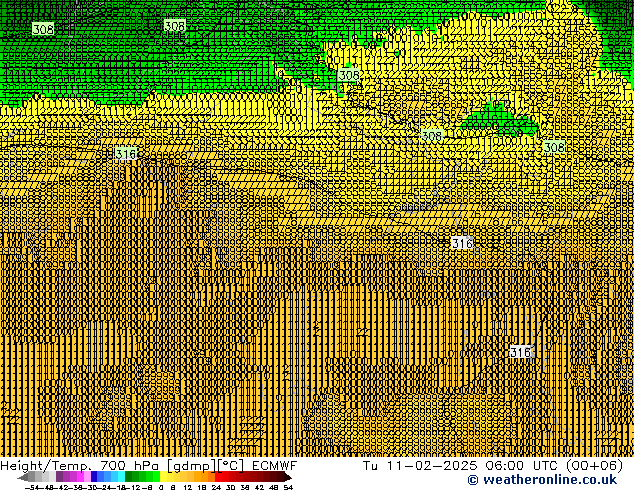Click the Tu 11-02-2025 06:00 UTC timestamp
The image size is (634, 490).
tap(492, 466)
